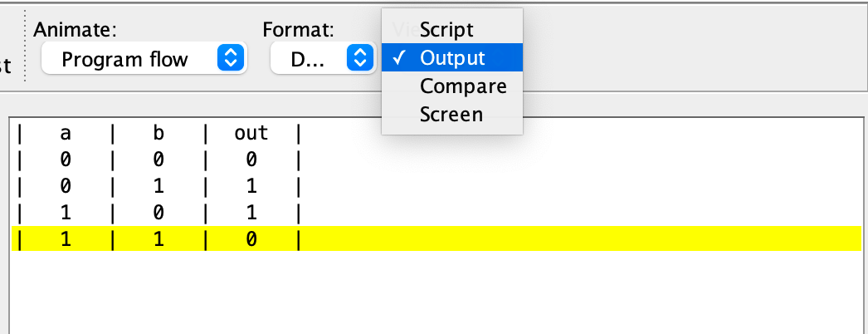
Task: Click the 'Format:' label
Action: [x=298, y=30]
